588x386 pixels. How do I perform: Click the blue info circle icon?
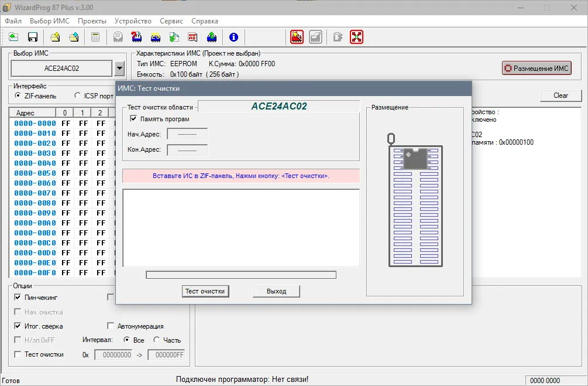[233, 37]
